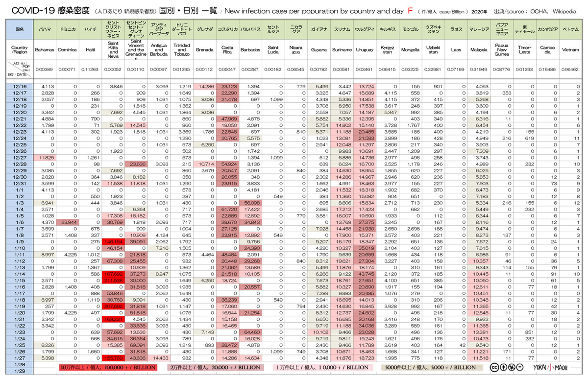Viewport: 588px width, 378px height.
Task: Click population value 0.31949 for Malaysia
Action: [x=479, y=69]
